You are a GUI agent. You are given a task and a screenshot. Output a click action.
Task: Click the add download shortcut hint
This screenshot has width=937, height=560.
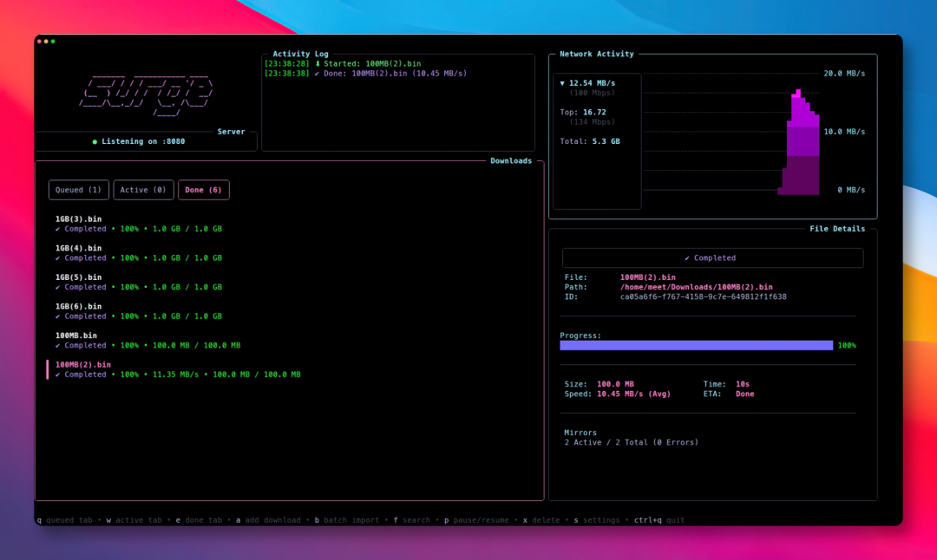pyautogui.click(x=267, y=520)
